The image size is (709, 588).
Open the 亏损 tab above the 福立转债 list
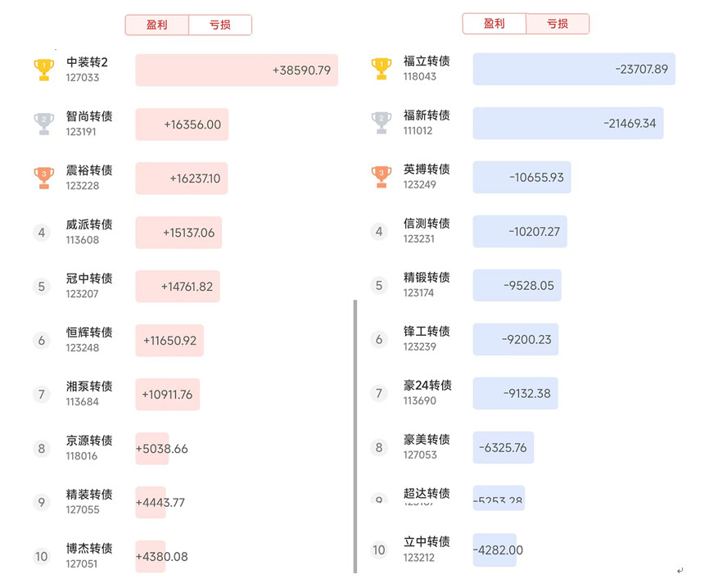tap(558, 25)
